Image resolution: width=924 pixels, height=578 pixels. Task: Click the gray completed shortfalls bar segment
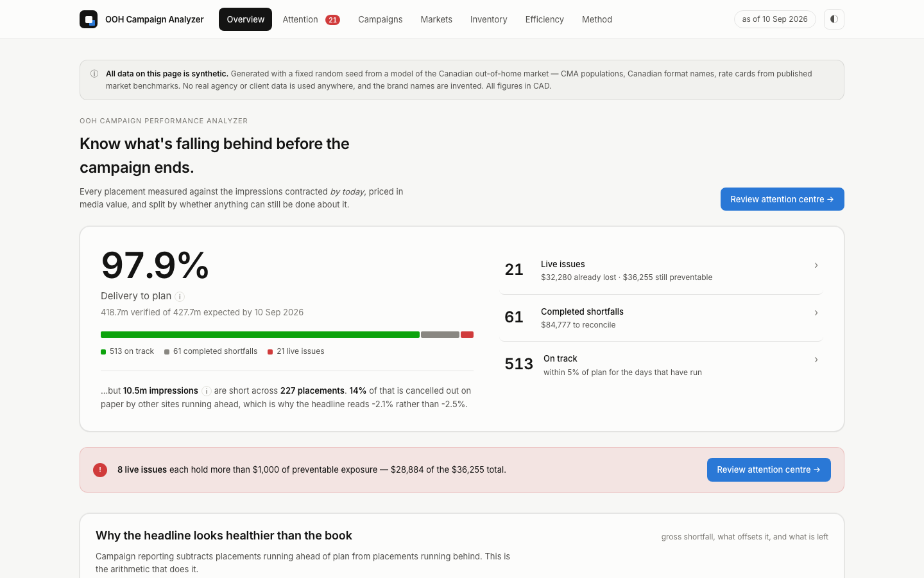tap(440, 335)
